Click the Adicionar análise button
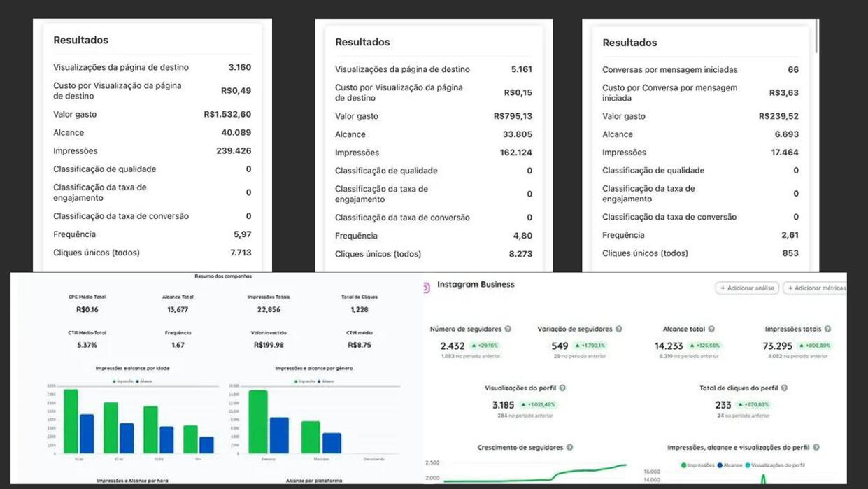The image size is (868, 489). [x=747, y=288]
